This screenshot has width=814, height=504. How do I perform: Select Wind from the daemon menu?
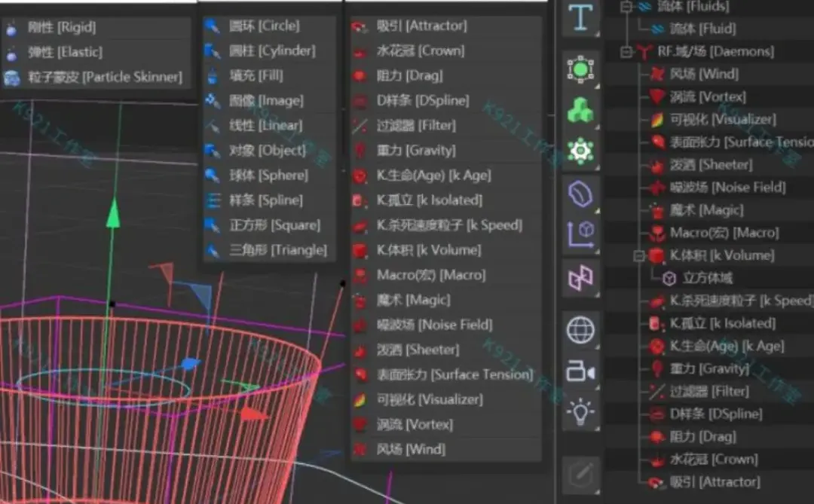click(x=445, y=450)
